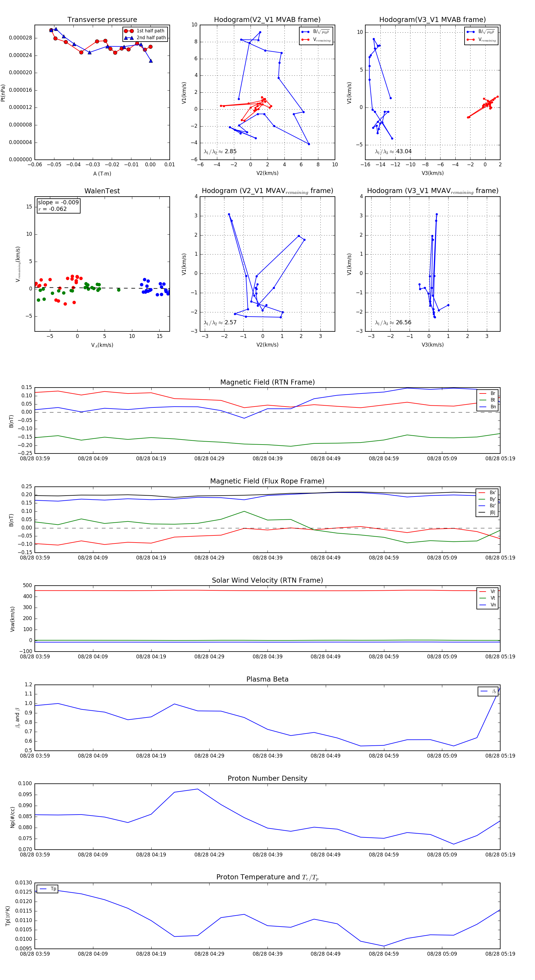535x980 pixels.
Task: Select the "Magnetic Field (RTN Frame)" title
Action: (x=267, y=382)
